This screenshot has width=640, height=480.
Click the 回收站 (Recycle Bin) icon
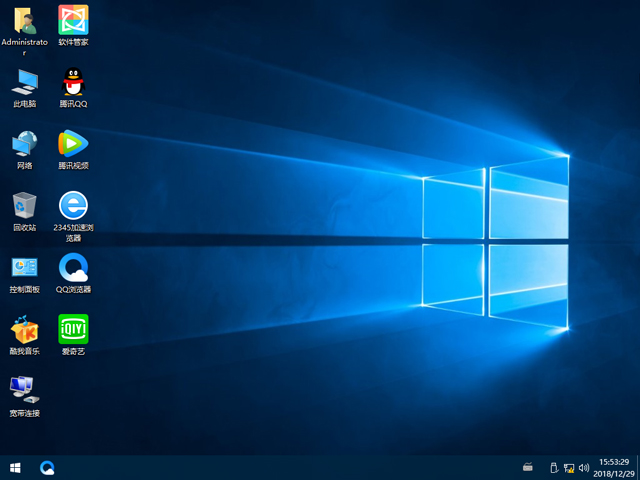[x=24, y=205]
